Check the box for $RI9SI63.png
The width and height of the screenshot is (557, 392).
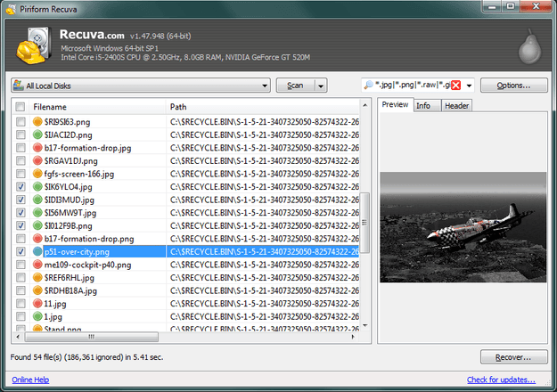point(21,122)
